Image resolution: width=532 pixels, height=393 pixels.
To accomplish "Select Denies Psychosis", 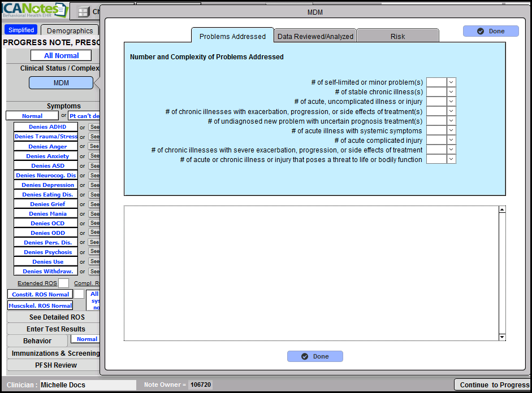I will click(46, 252).
